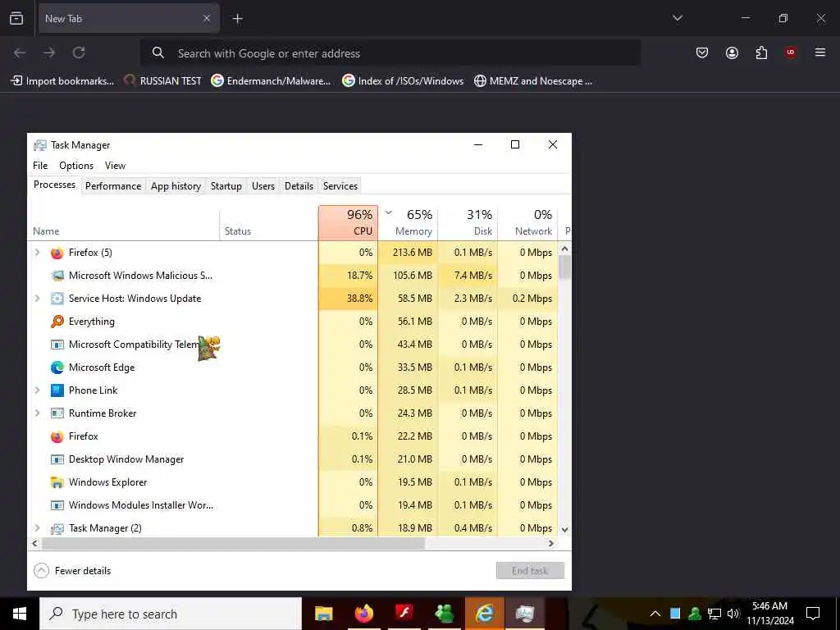Open Index of /ISOs/Windows bookmark
This screenshot has height=630, width=840.
click(403, 81)
